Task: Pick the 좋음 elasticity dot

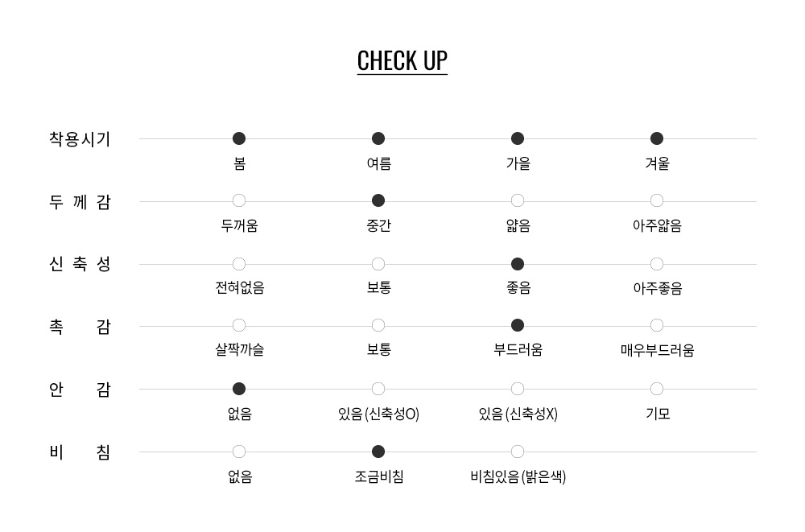Action: (518, 265)
